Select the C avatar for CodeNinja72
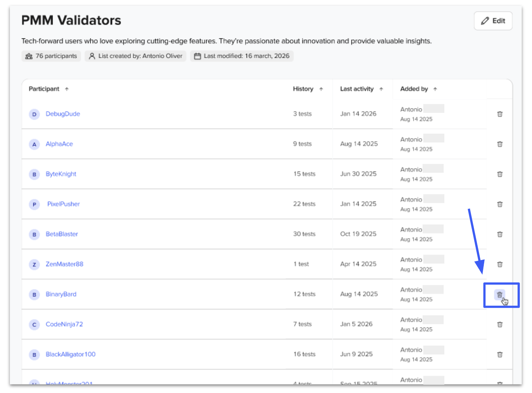This screenshot has height=393, width=532. 34,325
